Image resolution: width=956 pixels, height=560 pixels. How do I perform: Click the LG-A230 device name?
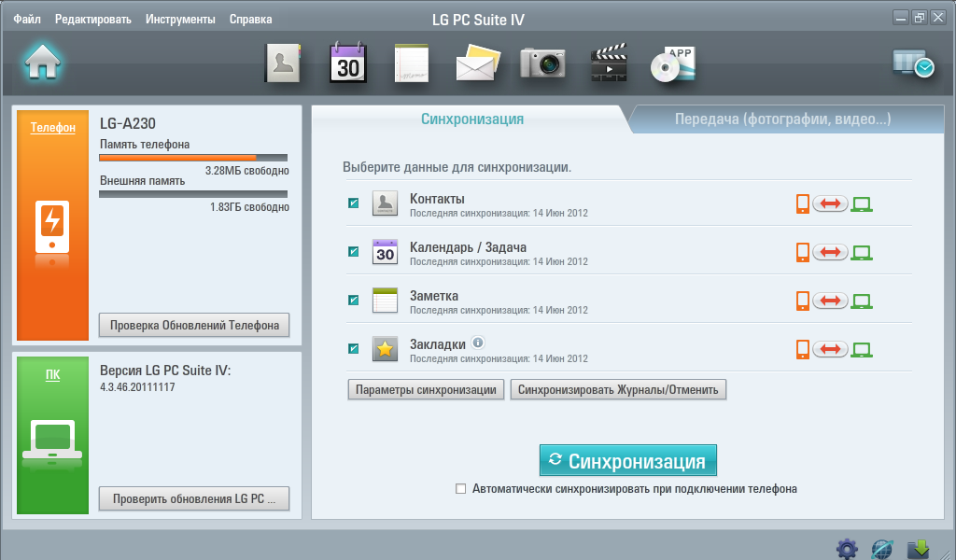coord(127,124)
